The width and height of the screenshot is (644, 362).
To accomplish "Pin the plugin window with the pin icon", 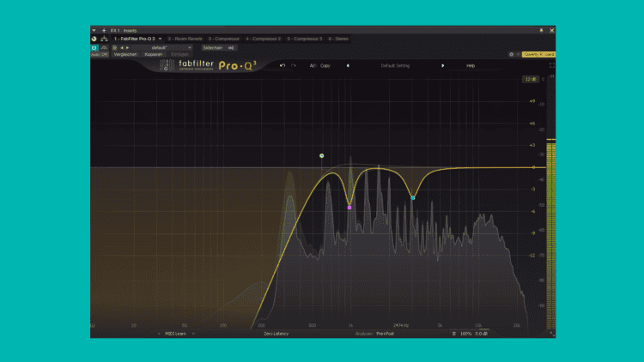I will click(541, 30).
